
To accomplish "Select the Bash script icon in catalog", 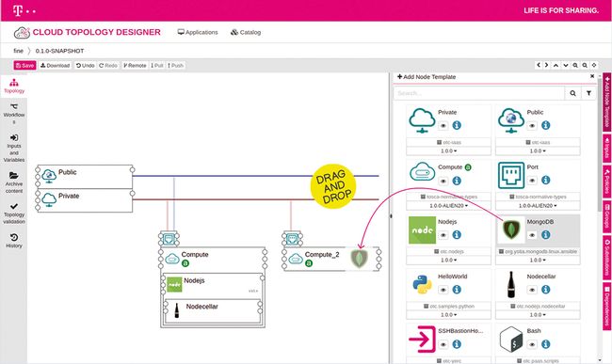I will pos(511,339).
